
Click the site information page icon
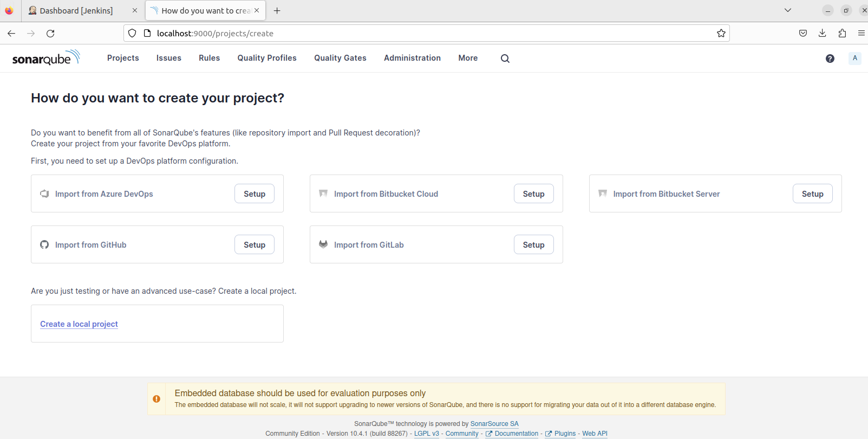coord(147,33)
